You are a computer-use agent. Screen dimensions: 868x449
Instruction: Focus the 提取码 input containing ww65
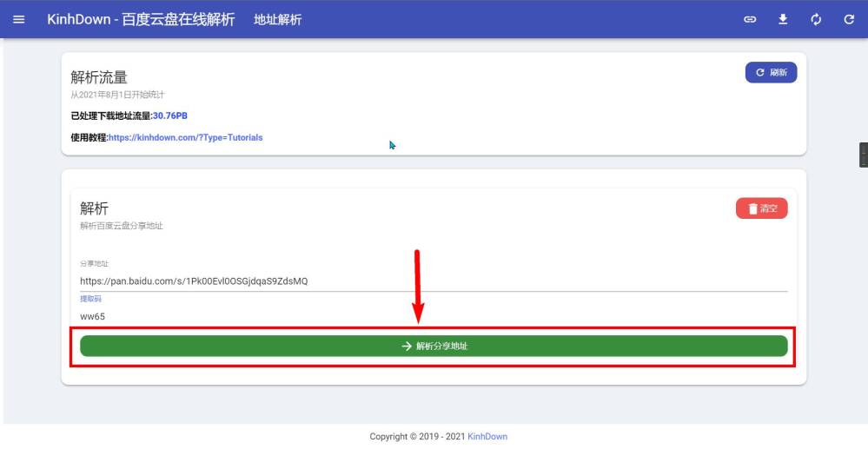[x=434, y=316]
